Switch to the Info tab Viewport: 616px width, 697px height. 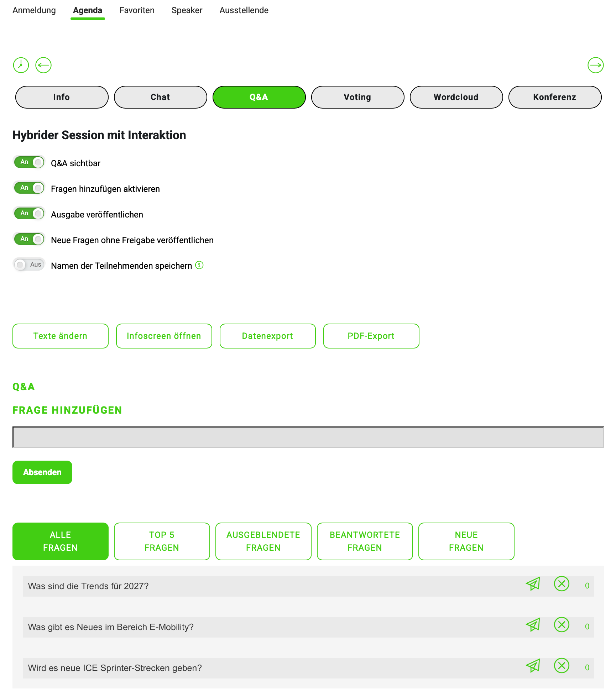(x=62, y=97)
